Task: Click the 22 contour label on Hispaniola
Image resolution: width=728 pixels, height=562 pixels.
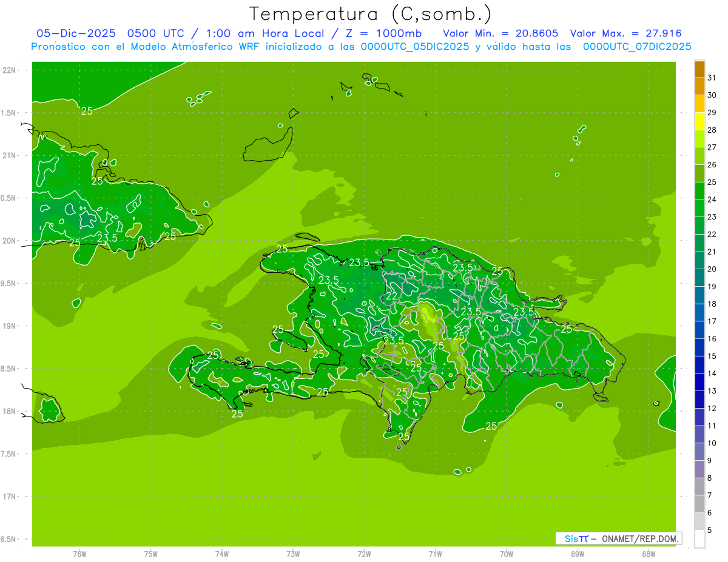Action: (x=392, y=296)
